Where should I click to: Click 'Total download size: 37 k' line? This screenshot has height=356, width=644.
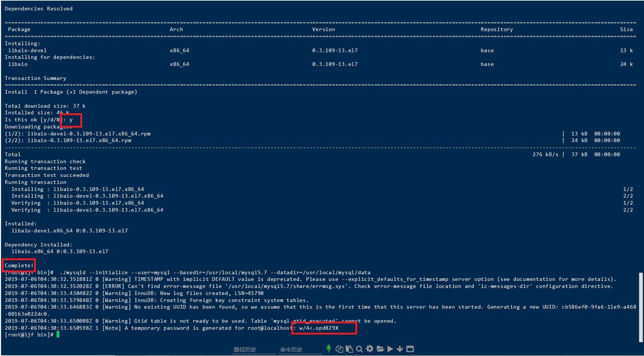(x=45, y=106)
